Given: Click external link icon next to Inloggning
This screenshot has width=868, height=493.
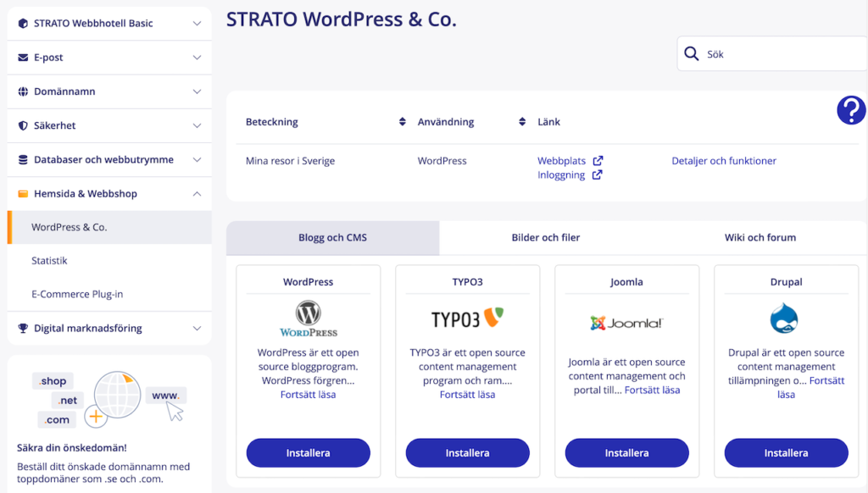Looking at the screenshot, I should point(598,174).
